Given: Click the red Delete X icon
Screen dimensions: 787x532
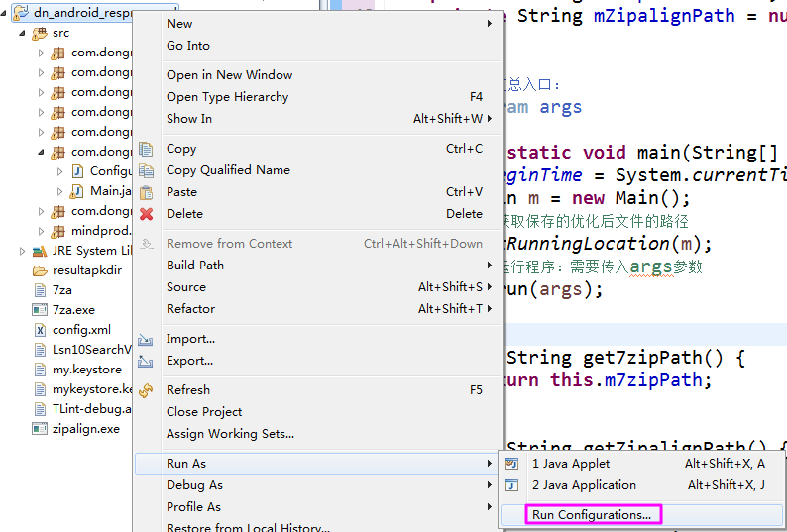Looking at the screenshot, I should (x=147, y=214).
